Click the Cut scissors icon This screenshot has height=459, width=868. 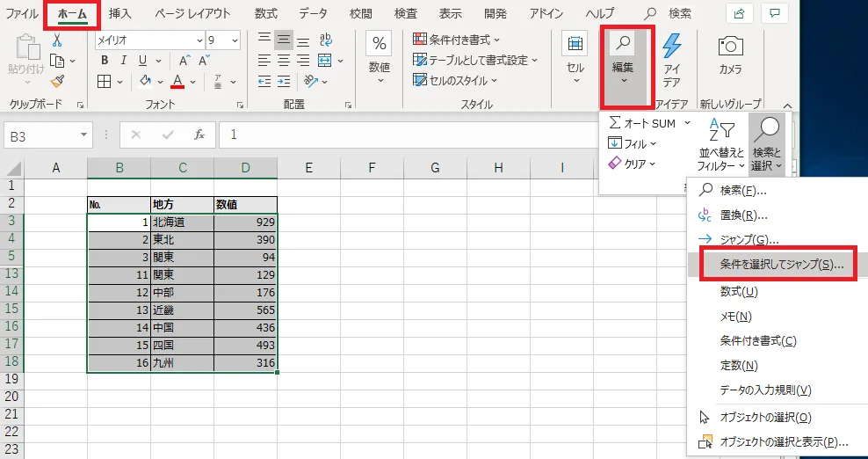(57, 40)
